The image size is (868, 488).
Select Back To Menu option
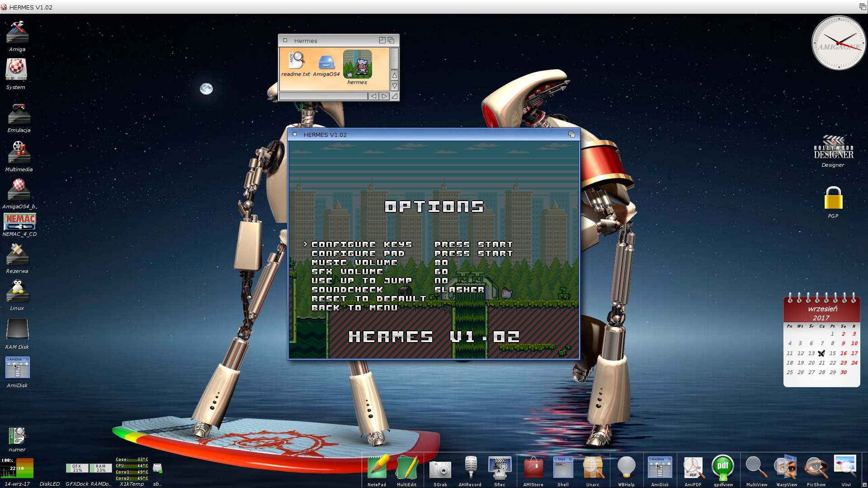354,308
